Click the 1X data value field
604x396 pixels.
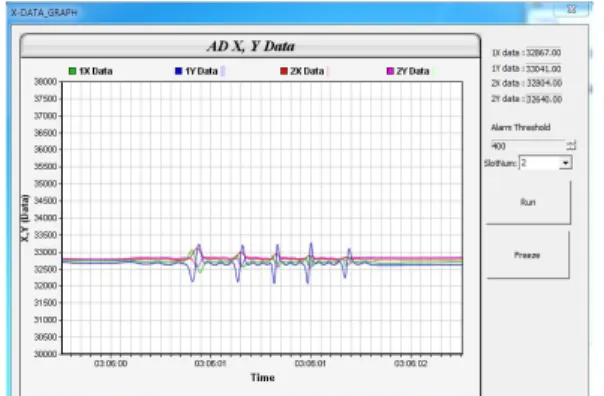pos(544,53)
